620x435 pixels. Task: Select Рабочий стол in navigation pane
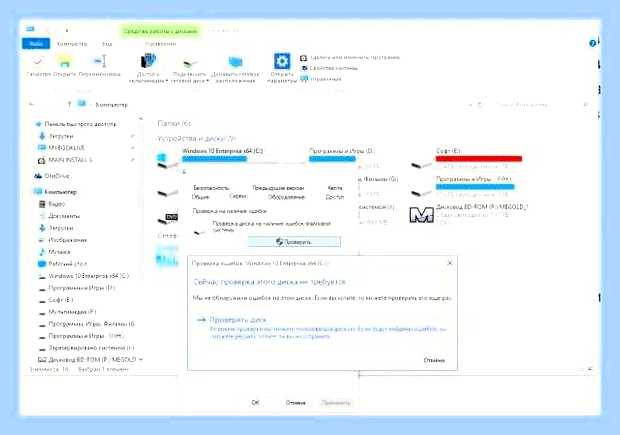pyautogui.click(x=62, y=264)
